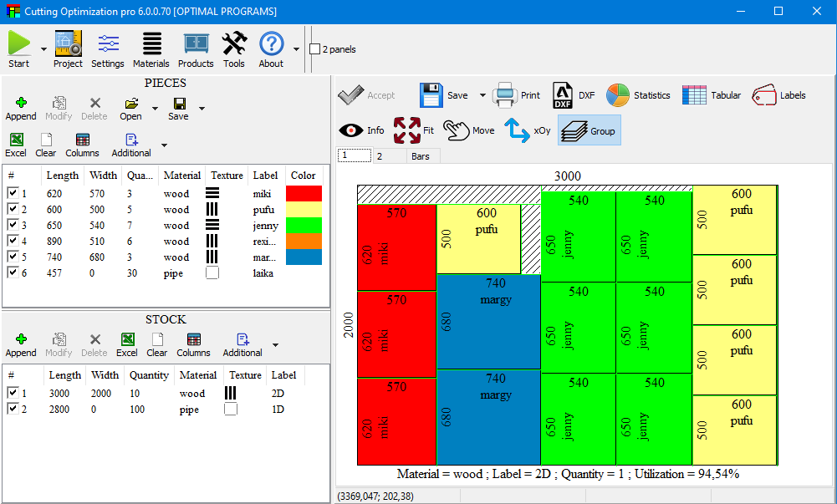The image size is (837, 504).
Task: Click the pipe stock empty texture box
Action: (231, 409)
